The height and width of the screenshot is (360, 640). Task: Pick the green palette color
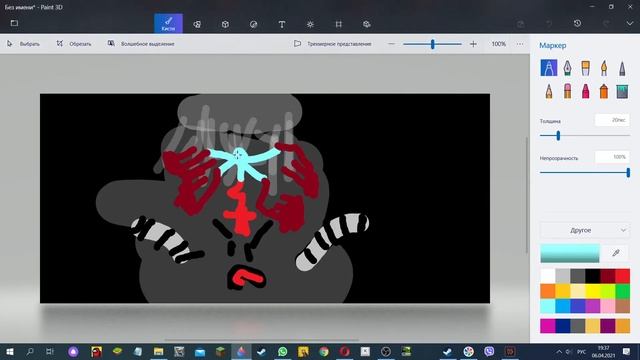pos(622,291)
